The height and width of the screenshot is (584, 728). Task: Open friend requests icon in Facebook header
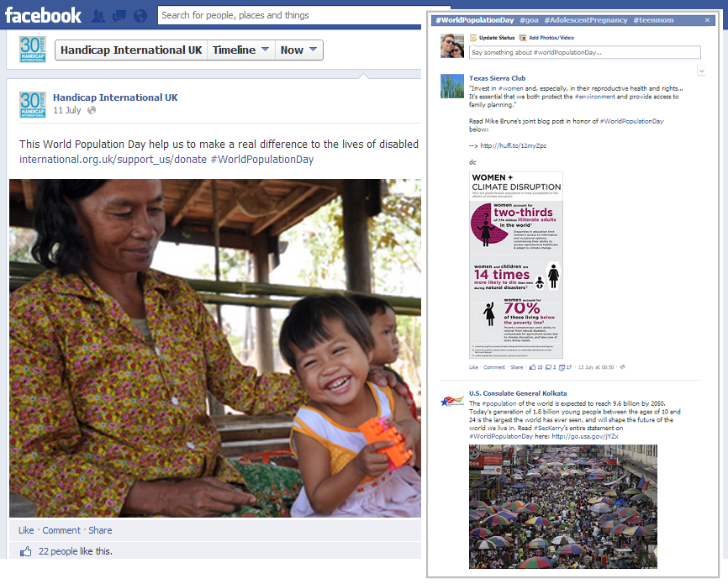pos(98,16)
